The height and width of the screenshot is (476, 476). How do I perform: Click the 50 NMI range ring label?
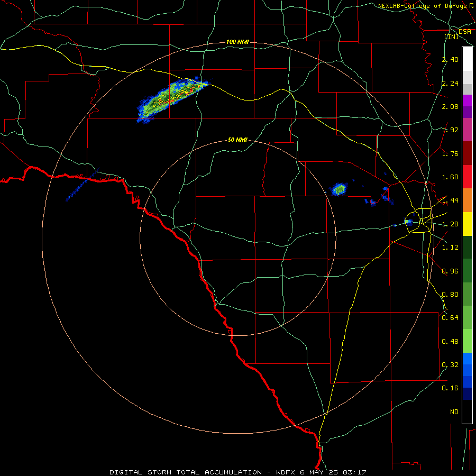tap(237, 140)
